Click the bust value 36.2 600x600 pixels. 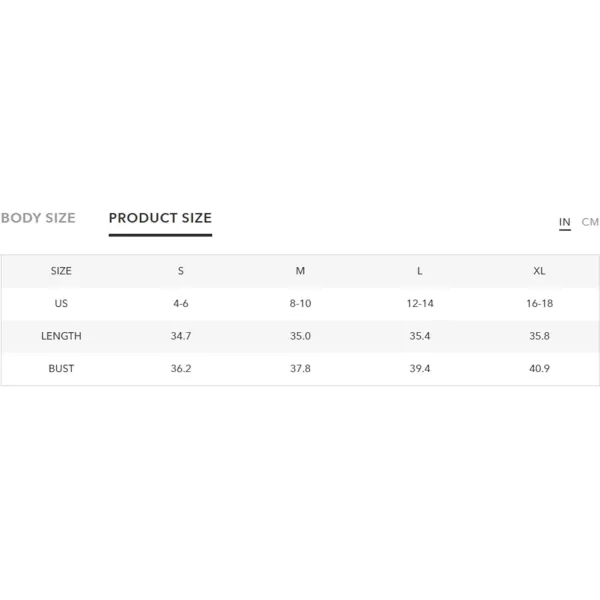[181, 368]
